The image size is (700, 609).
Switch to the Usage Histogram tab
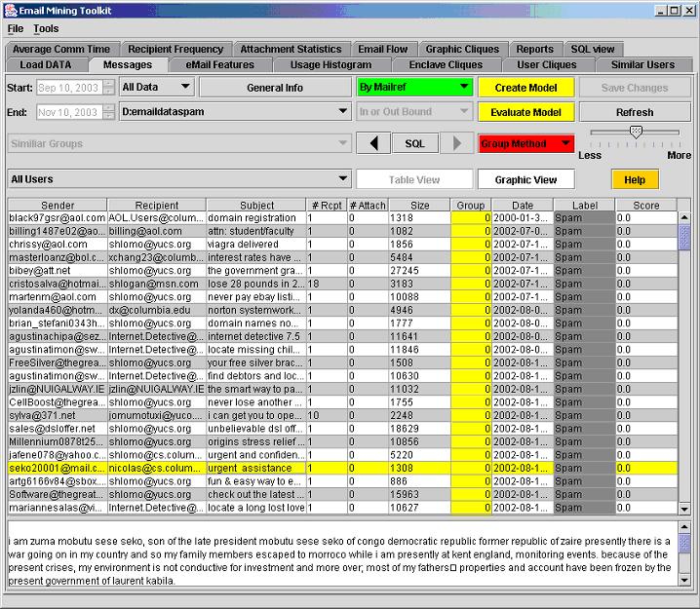[x=331, y=65]
